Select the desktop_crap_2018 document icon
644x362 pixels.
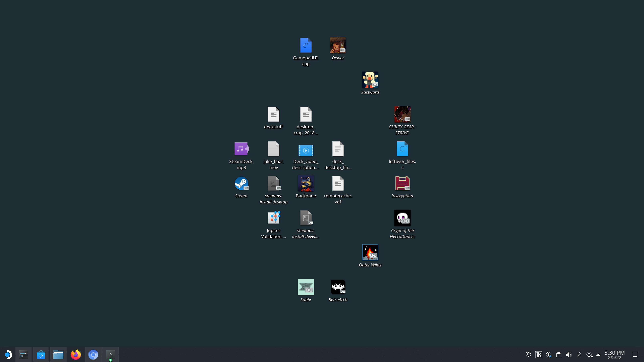(306, 114)
